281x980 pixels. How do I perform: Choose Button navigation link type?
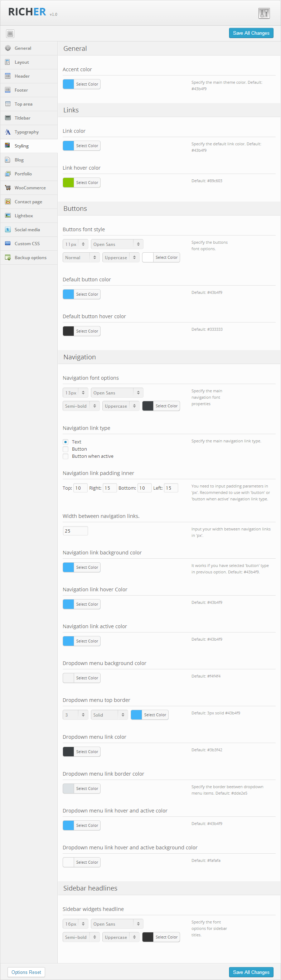(66, 449)
